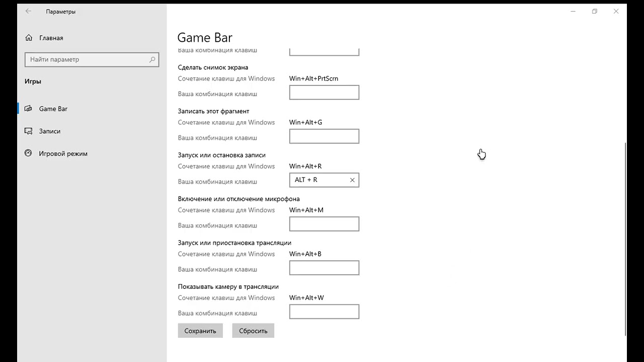Click the Win+Alt+G shortcut text
The width and height of the screenshot is (644, 362).
pyautogui.click(x=305, y=122)
